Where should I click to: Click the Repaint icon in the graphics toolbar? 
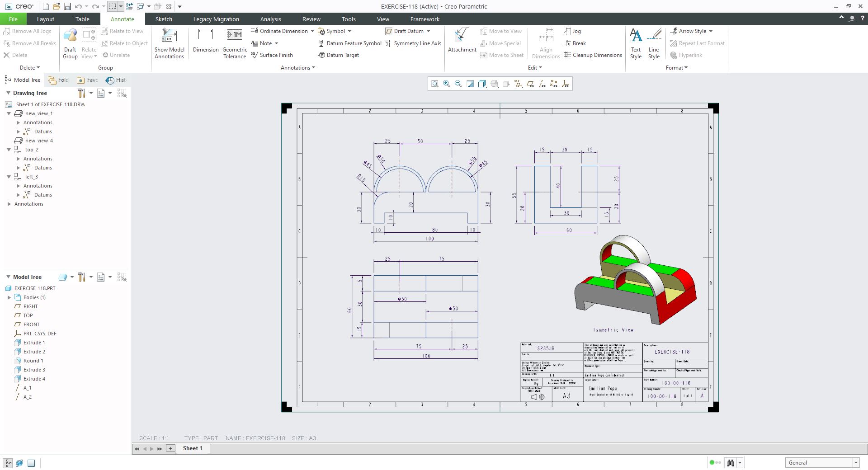point(470,84)
